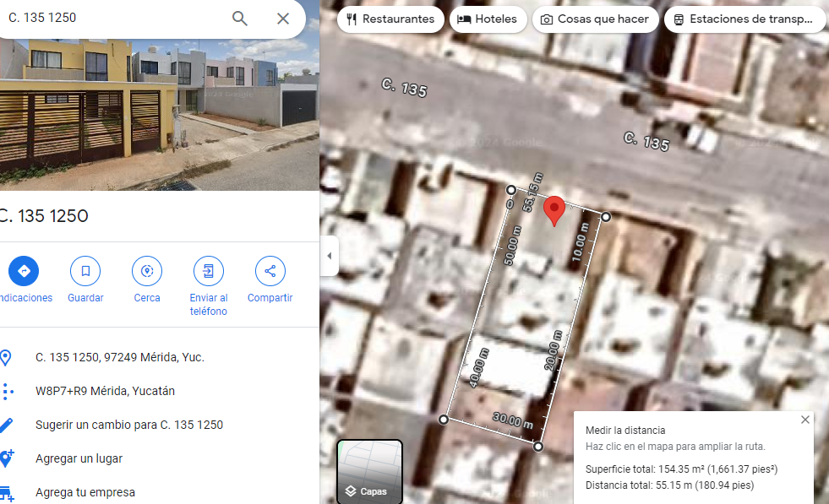Viewport: 829px width, 504px height.
Task: Click the plus code W8P7+R9 row
Action: (x=160, y=391)
